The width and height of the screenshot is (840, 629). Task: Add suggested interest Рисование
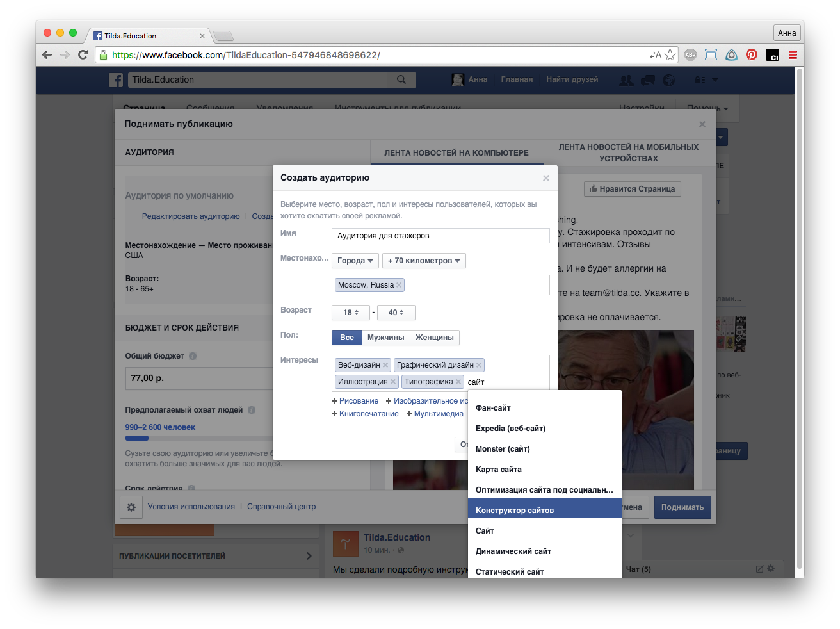(x=355, y=401)
